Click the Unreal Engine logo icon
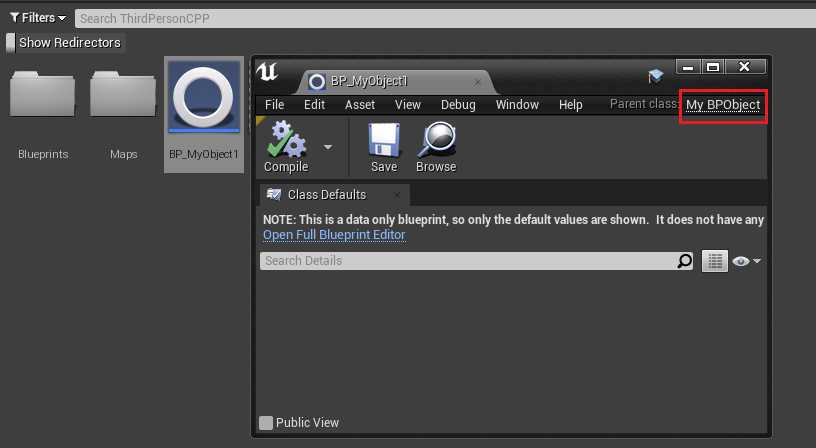Image resolution: width=816 pixels, height=448 pixels. pos(267,72)
